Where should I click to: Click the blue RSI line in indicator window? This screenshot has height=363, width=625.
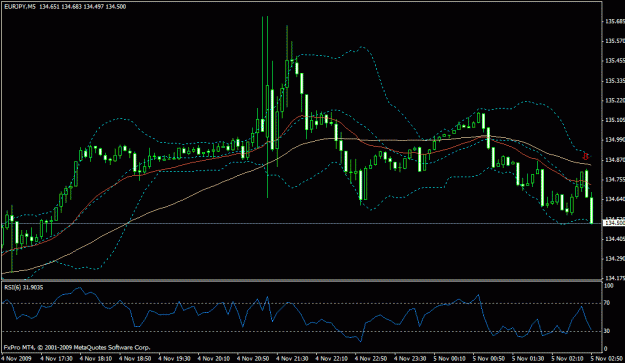coord(297,315)
